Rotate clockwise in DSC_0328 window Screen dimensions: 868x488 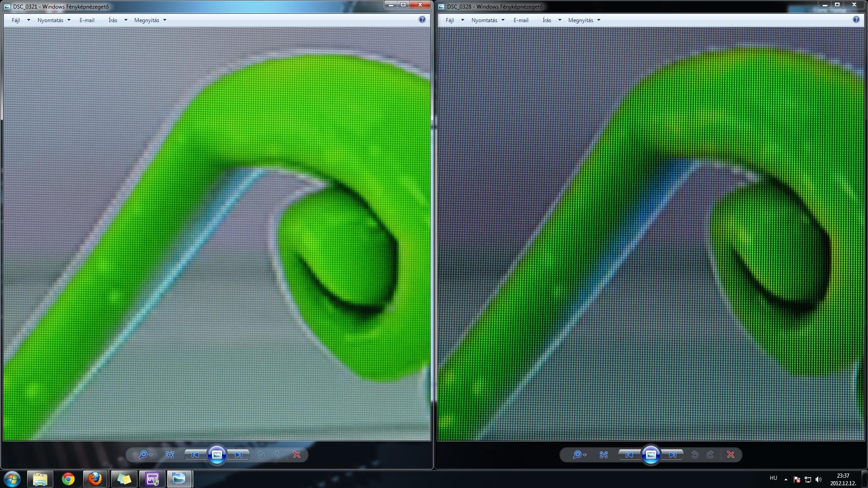coord(710,455)
